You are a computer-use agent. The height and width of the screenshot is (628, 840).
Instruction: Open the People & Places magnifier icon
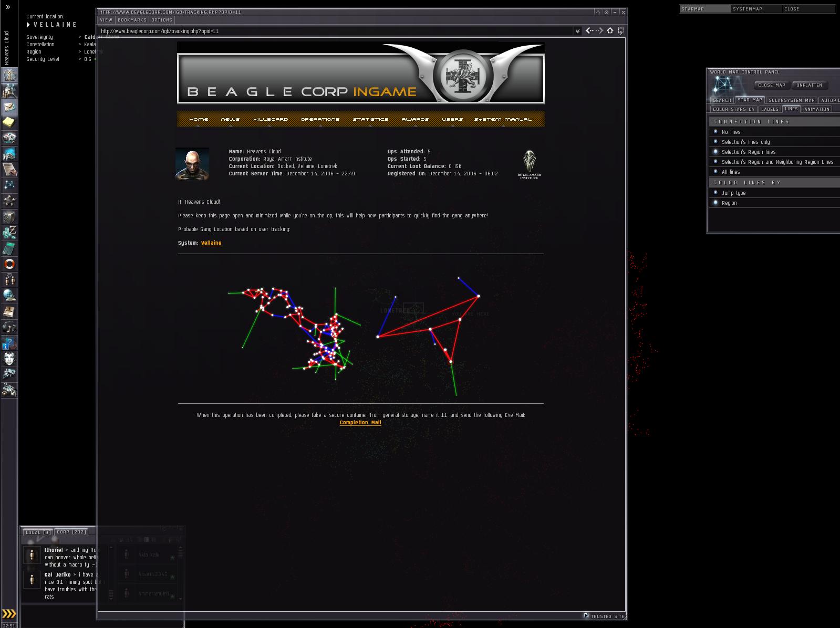pos(9,91)
